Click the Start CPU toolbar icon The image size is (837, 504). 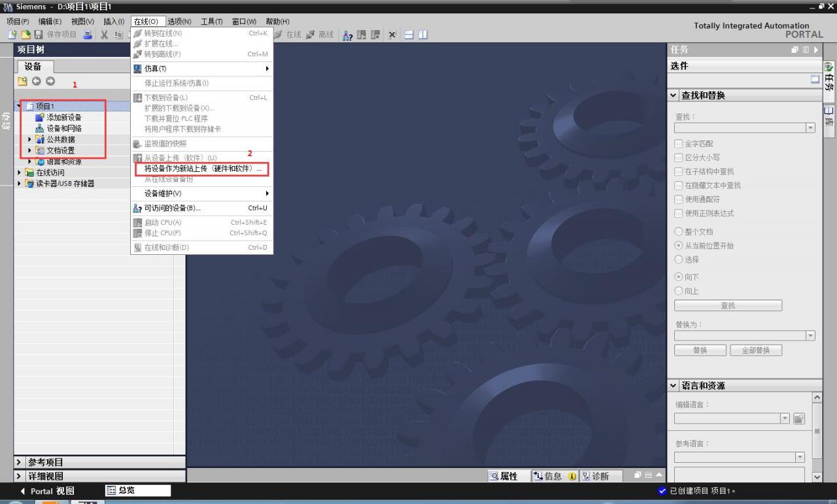362,35
